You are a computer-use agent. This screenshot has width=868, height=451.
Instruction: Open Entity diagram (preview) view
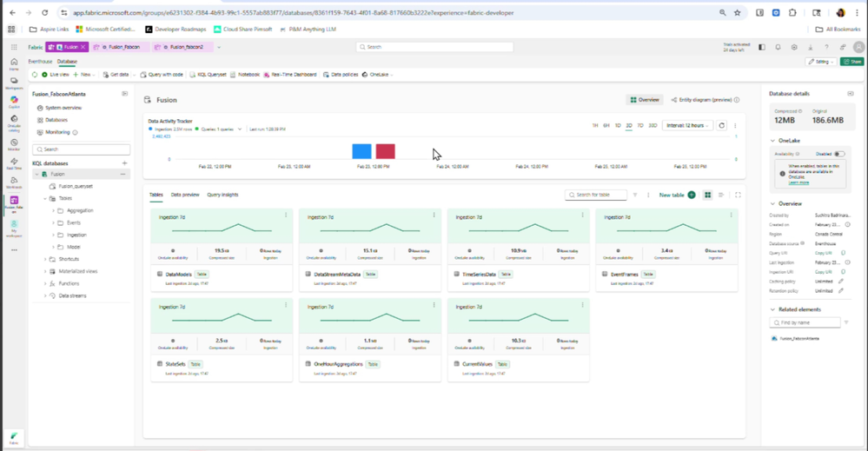click(x=705, y=100)
